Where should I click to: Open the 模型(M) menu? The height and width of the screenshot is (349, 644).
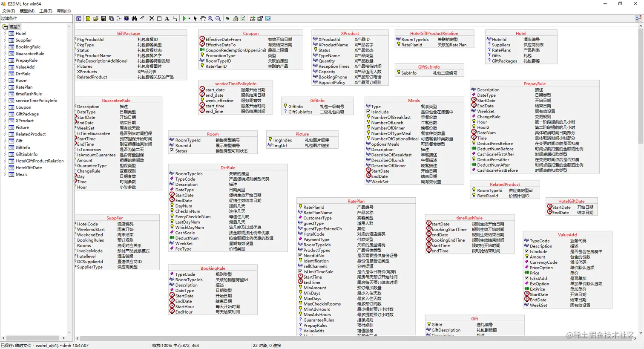click(27, 11)
